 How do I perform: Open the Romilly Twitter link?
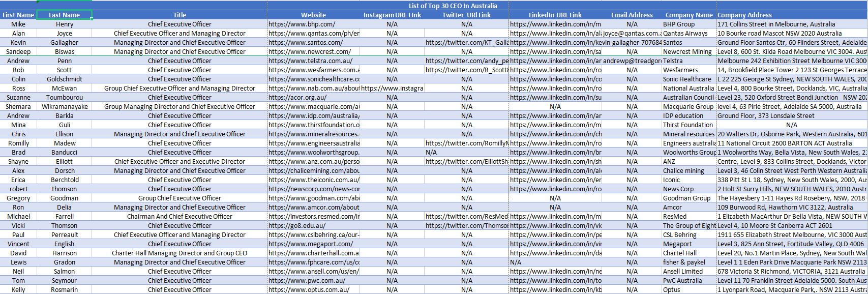pos(467,143)
